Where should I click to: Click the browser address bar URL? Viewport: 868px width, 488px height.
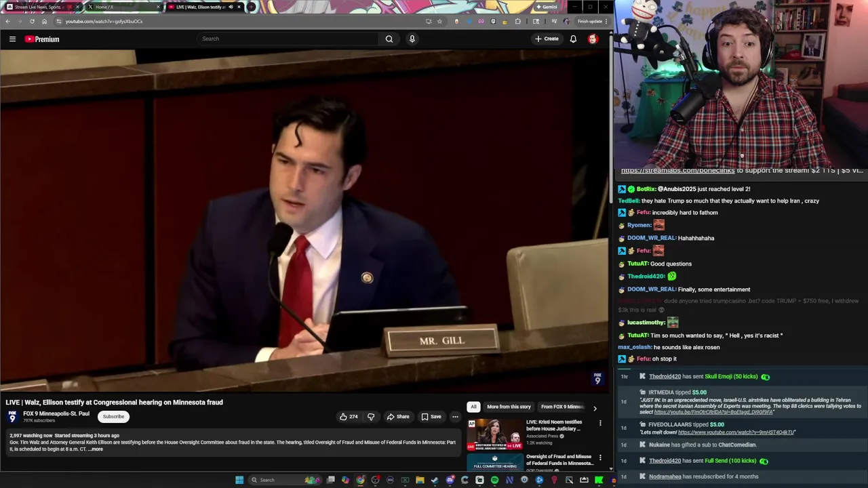(104, 21)
